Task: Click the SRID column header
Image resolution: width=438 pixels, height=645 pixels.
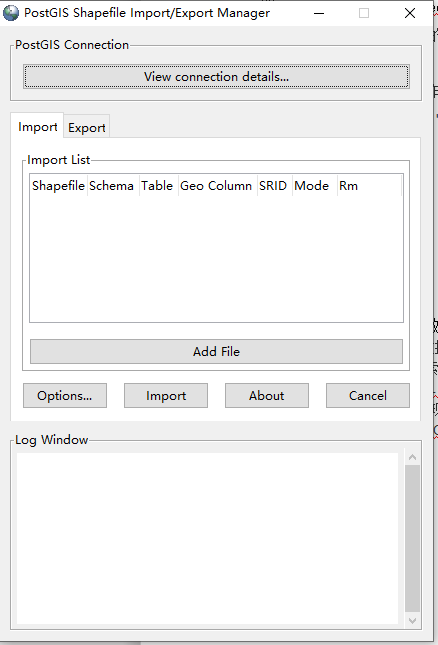Action: pyautogui.click(x=273, y=186)
